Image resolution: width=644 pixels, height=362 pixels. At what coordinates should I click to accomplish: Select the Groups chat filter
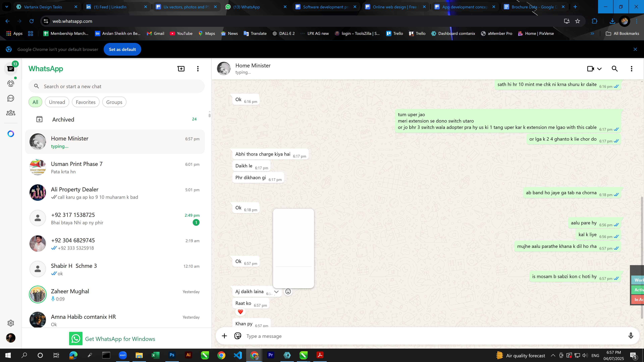(x=114, y=102)
